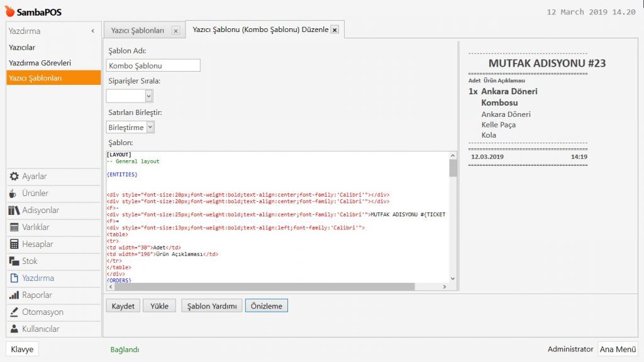Screen dimensions: 644x362
Task: Switch to Yazıcı Şablonları tab
Action: [x=138, y=30]
